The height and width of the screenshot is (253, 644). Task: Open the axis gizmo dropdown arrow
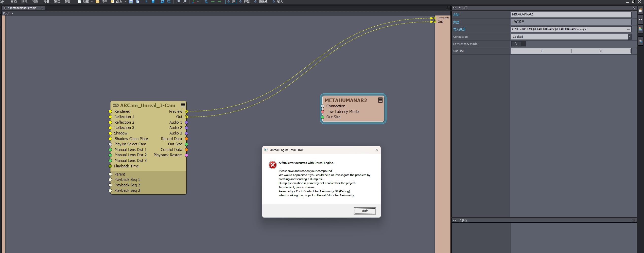(198, 2)
